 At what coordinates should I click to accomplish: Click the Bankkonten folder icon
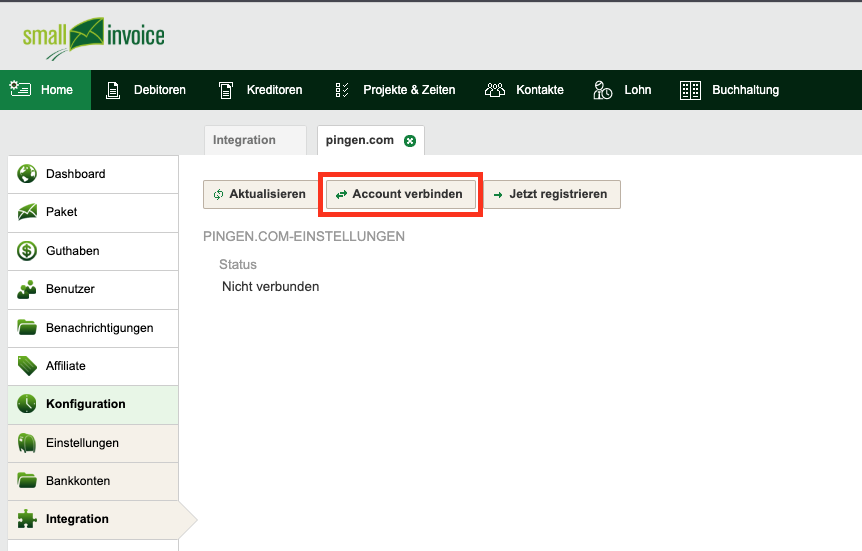26,480
